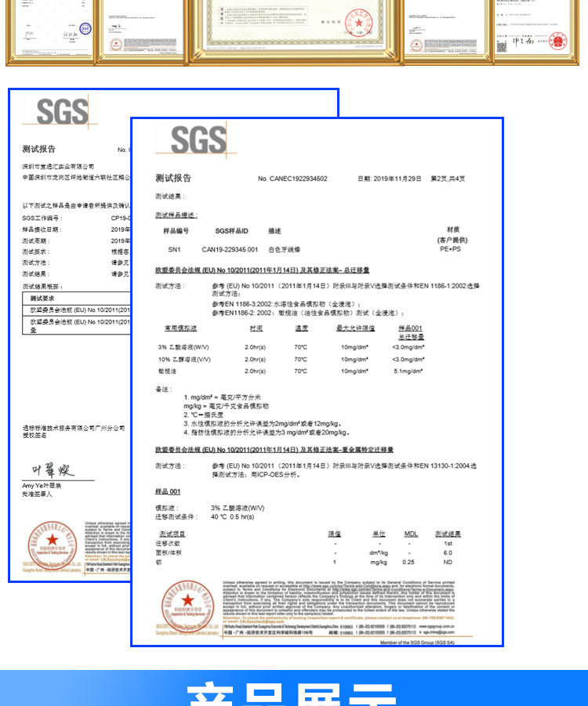Select migration condition 40 ℃ 0.5 hr(s)
Image resolution: width=588 pixels, height=706 pixels.
click(x=233, y=517)
